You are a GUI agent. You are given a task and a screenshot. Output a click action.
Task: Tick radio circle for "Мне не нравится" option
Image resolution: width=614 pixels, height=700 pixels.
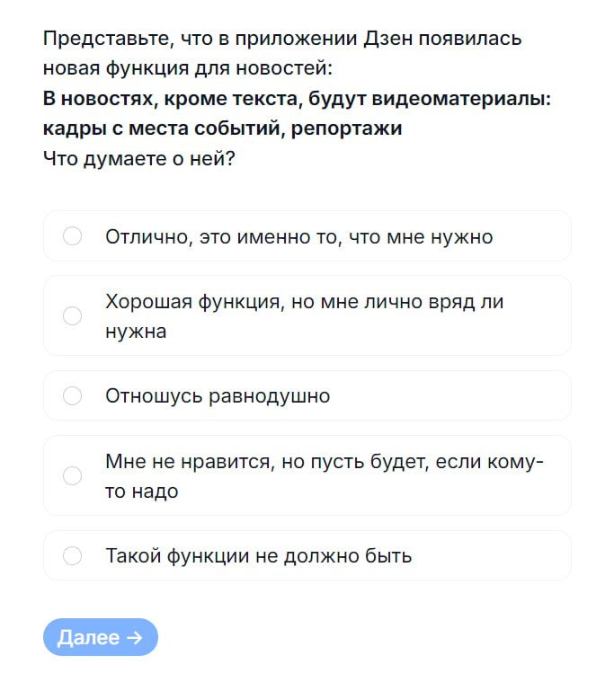pos(73,475)
